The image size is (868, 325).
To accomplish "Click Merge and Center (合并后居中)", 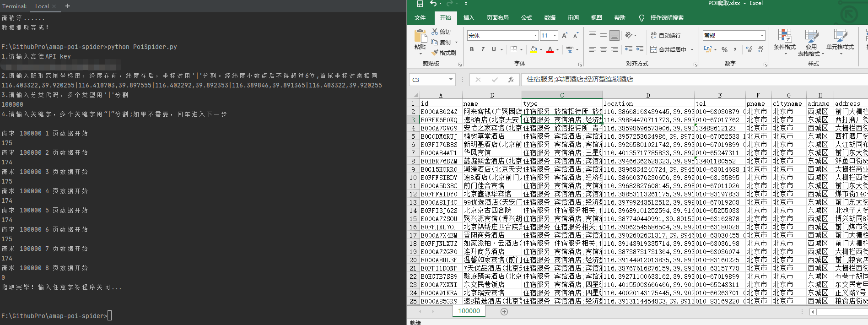I will pos(668,49).
